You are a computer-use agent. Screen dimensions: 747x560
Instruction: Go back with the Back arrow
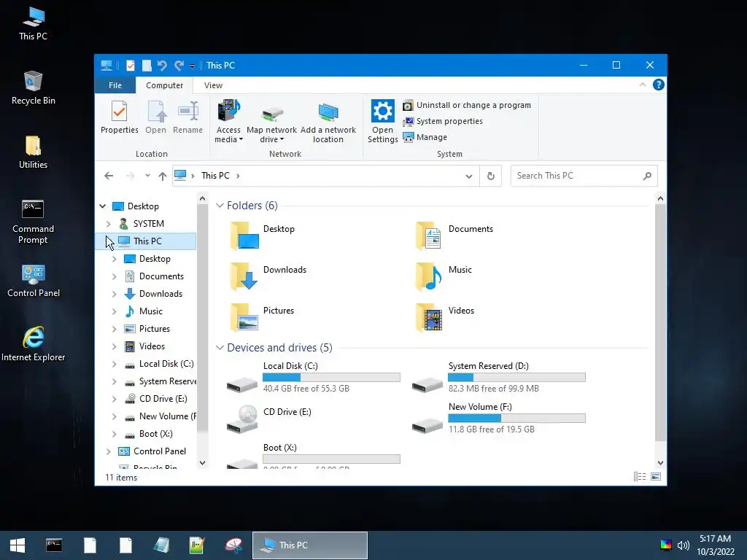(x=109, y=176)
